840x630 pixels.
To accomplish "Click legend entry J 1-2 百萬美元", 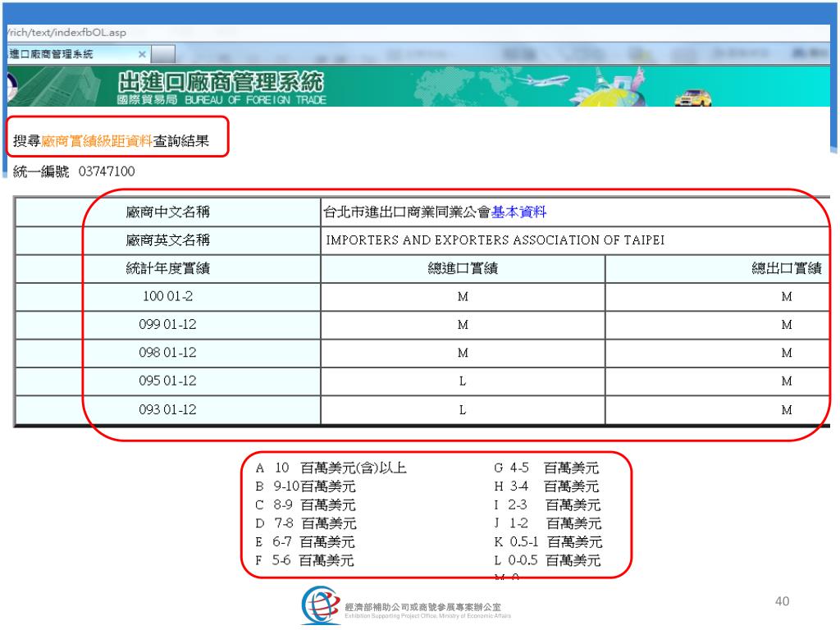I will pyautogui.click(x=547, y=523).
